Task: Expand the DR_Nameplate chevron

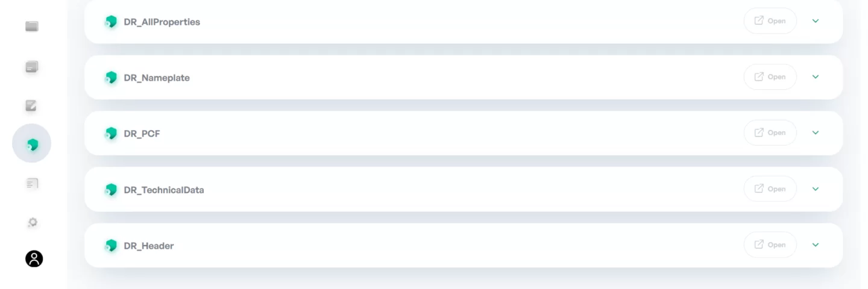Action: [x=816, y=77]
